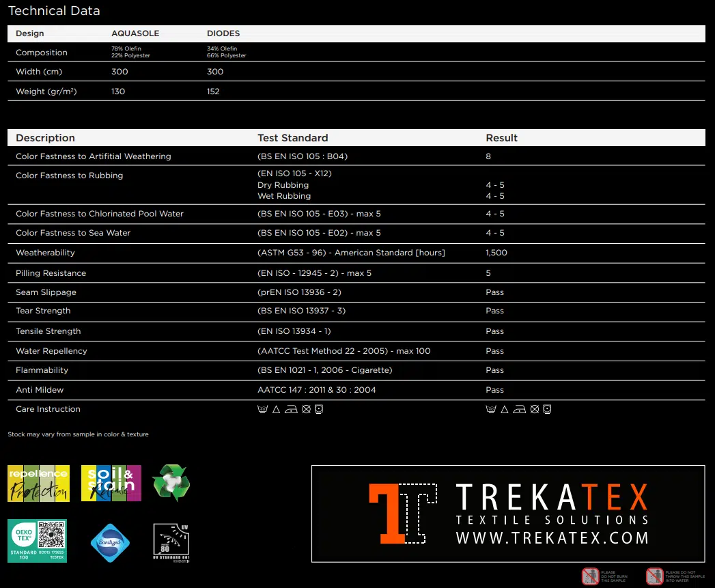Viewport: 715px width, 588px height.
Task: Click the bleach triangle icon in Result column
Action: pyautogui.click(x=505, y=409)
